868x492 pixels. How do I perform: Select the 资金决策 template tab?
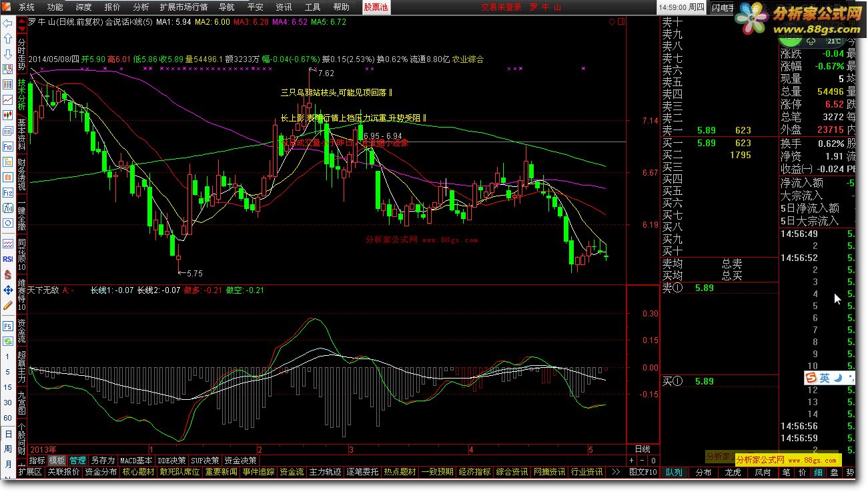coord(240,461)
